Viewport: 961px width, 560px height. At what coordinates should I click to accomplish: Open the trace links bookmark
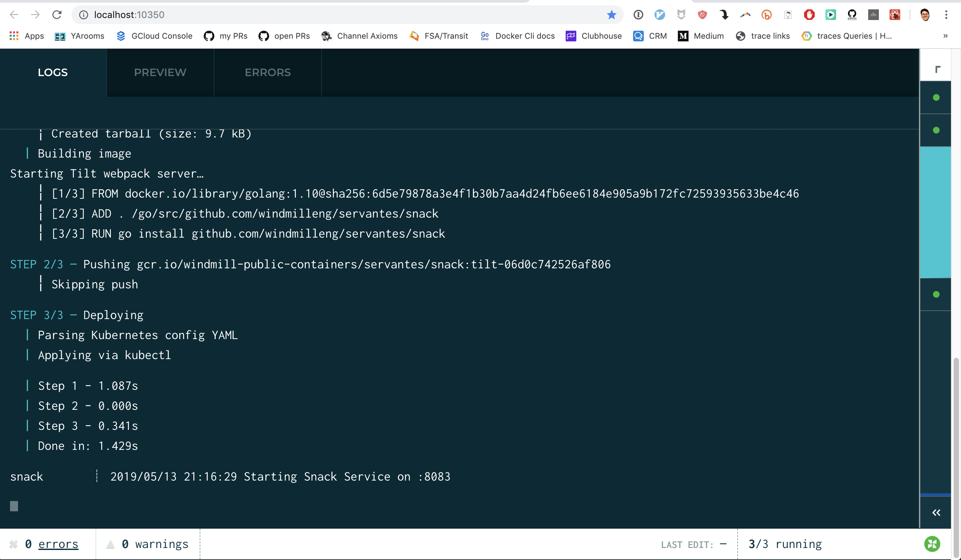point(763,36)
